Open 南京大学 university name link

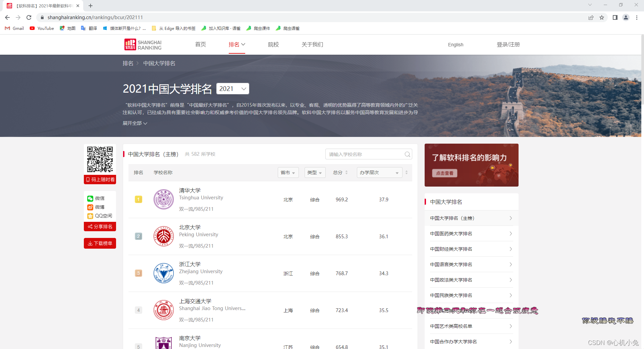[x=190, y=338]
